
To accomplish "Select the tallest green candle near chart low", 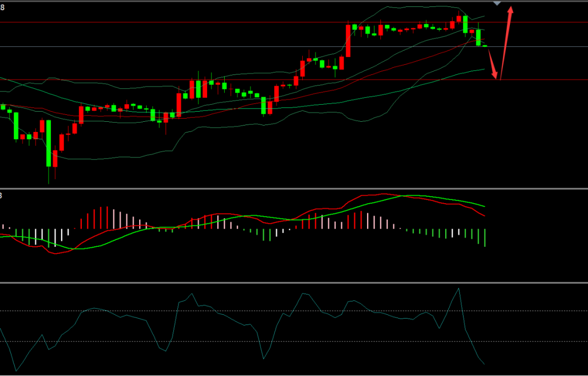I will click(x=48, y=143).
